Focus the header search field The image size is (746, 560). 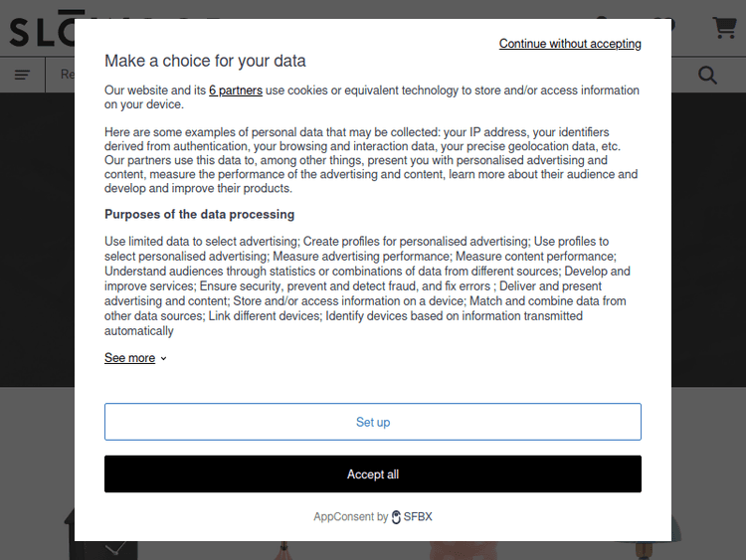point(66,75)
